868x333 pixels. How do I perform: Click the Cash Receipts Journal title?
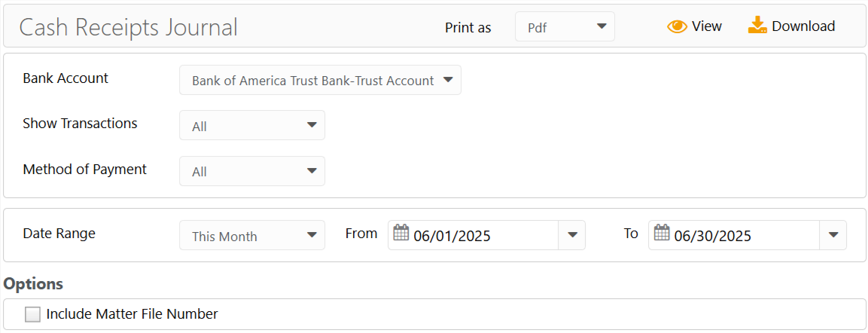[x=128, y=27]
